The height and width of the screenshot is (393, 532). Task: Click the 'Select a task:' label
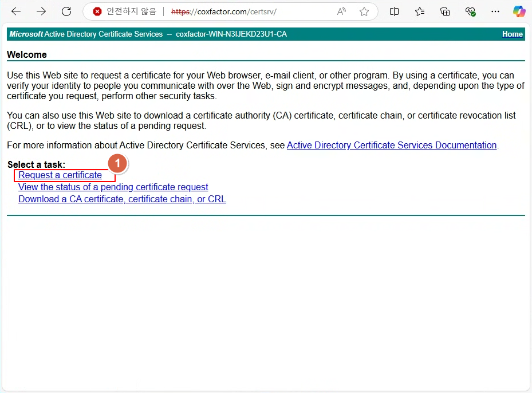pyautogui.click(x=36, y=164)
